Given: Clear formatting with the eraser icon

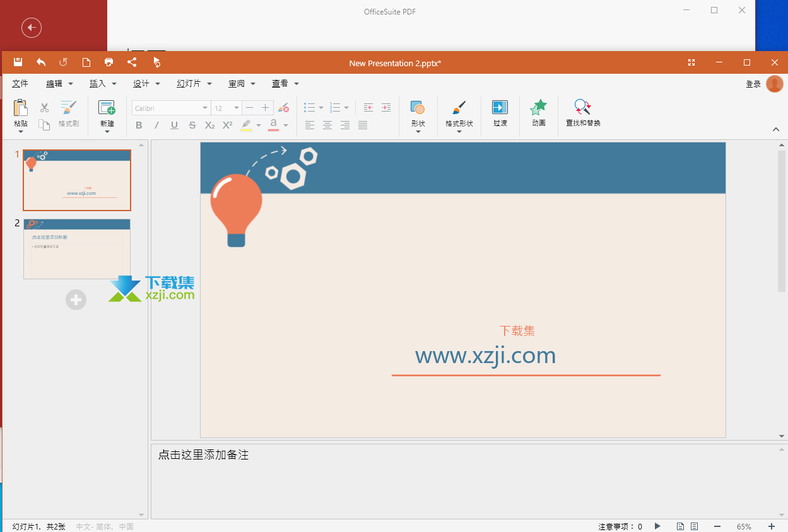Looking at the screenshot, I should tap(283, 108).
